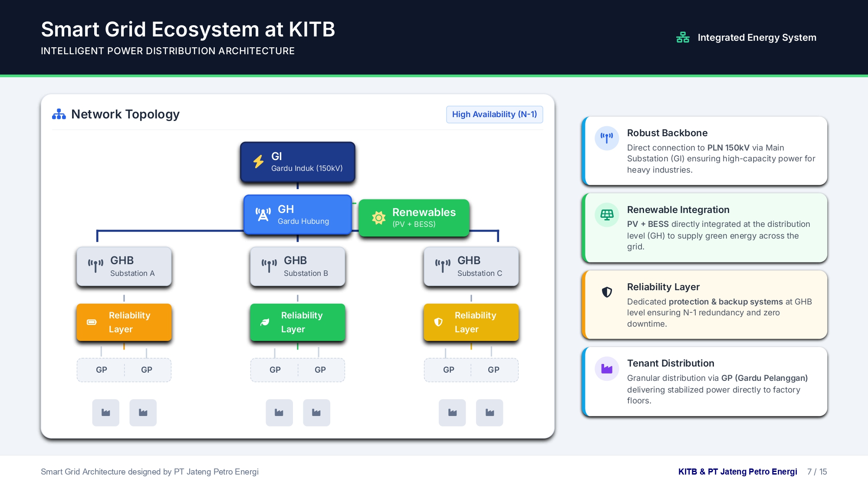Click the Robust Backbone card heading

[x=667, y=133]
